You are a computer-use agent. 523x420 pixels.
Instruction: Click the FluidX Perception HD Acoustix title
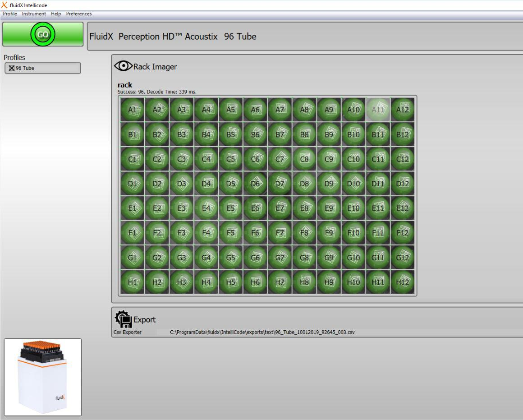click(173, 37)
